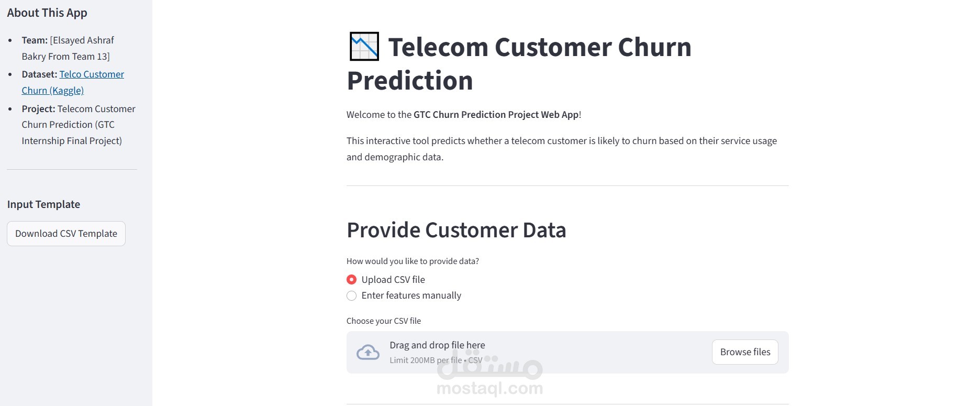Click the Team entry in the sidebar list
980x406 pixels.
point(68,48)
